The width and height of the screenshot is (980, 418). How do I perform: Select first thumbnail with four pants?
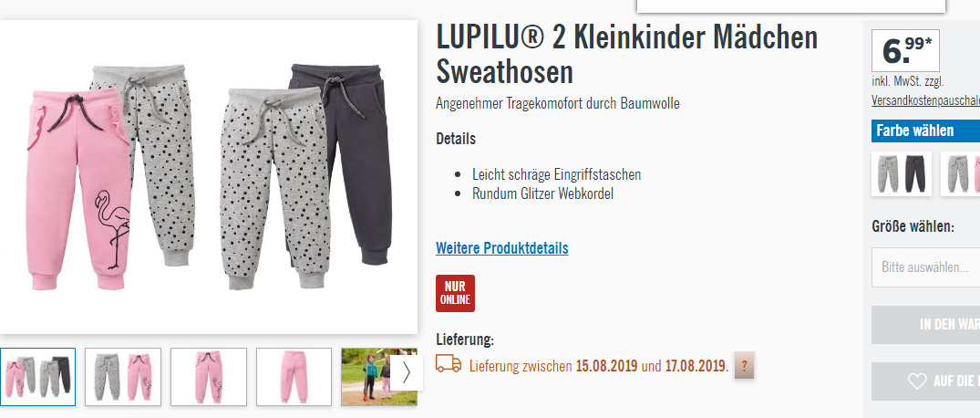(x=37, y=377)
